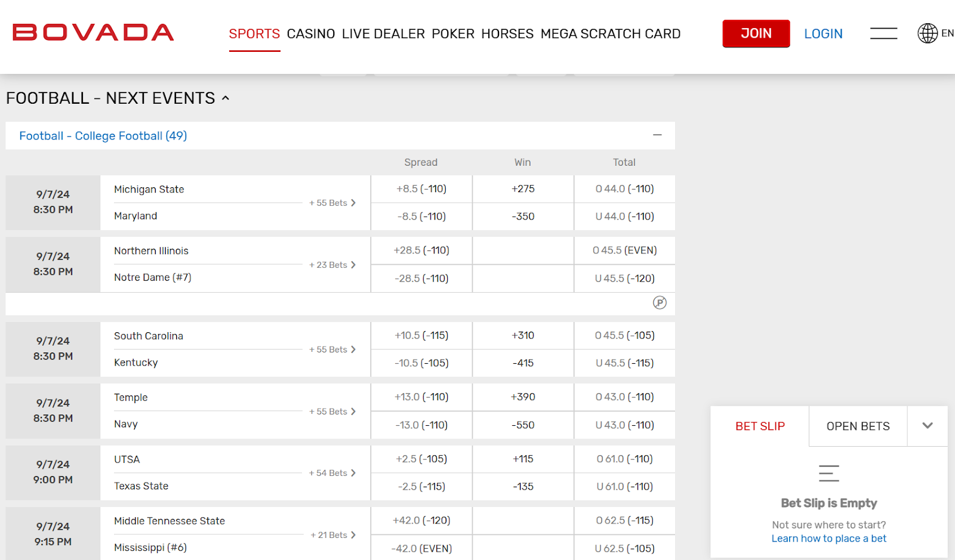955x560 pixels.
Task: Open Mega Scratch Card
Action: point(611,34)
